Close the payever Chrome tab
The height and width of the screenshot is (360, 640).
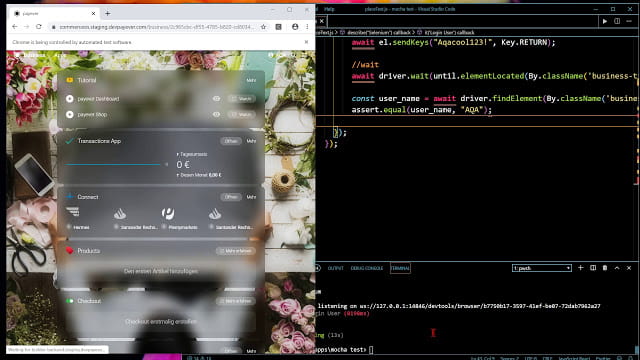click(x=93, y=13)
